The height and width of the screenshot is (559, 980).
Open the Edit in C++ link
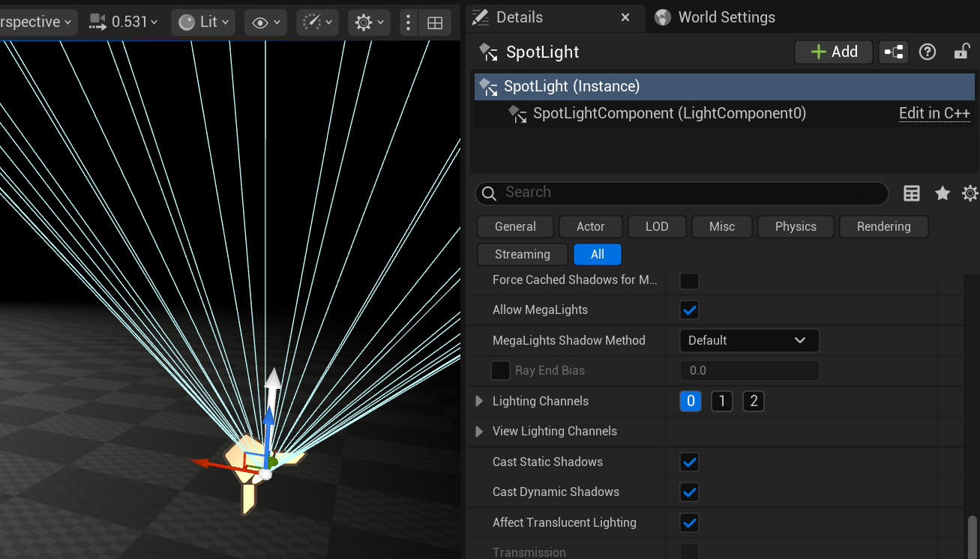[x=935, y=114]
